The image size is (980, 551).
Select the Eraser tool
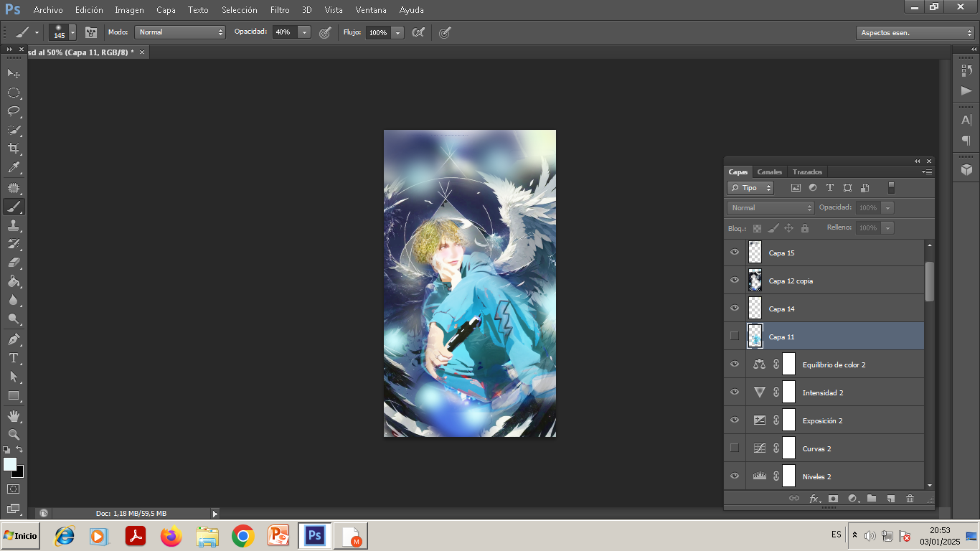pos(14,263)
